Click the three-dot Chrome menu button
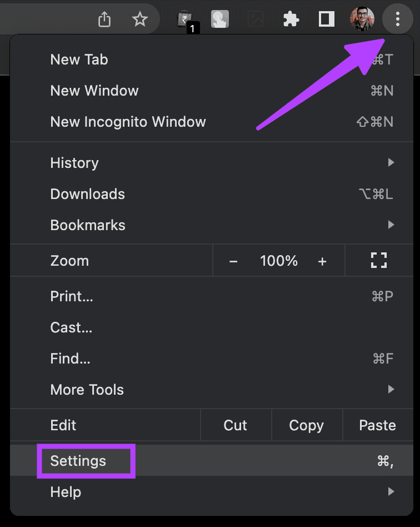 coord(397,19)
